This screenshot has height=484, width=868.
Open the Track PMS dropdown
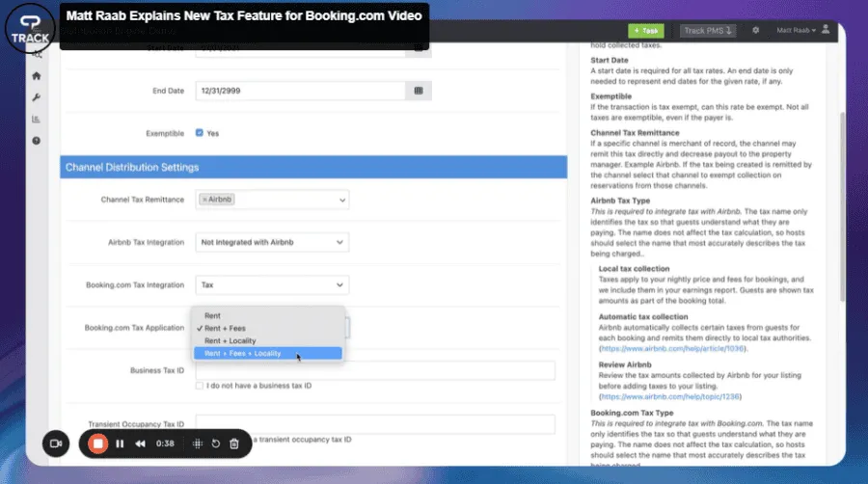coord(708,31)
